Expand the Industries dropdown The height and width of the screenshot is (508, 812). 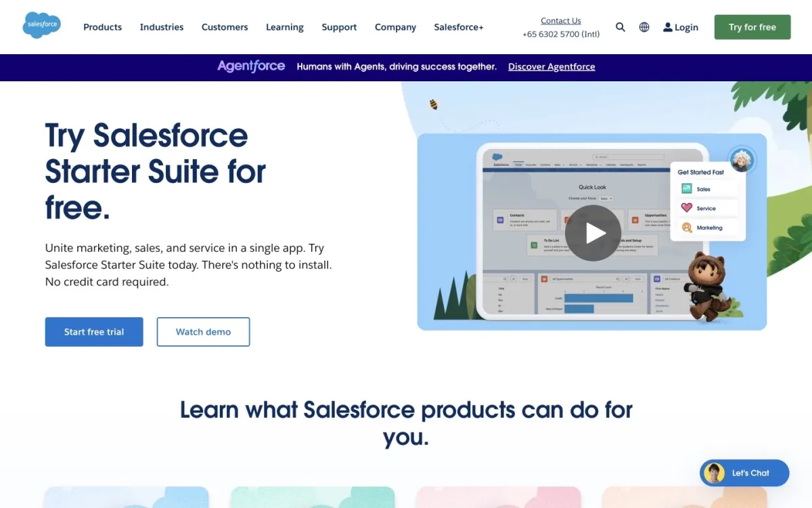[161, 27]
